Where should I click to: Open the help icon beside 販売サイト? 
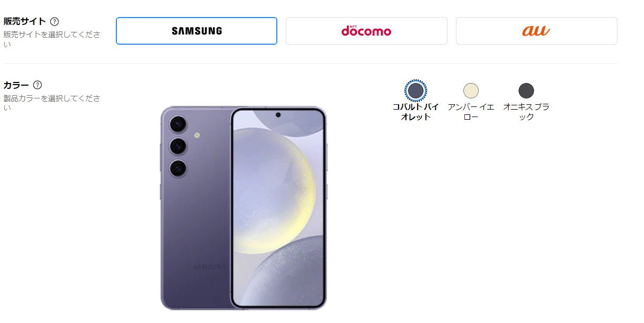[x=54, y=22]
